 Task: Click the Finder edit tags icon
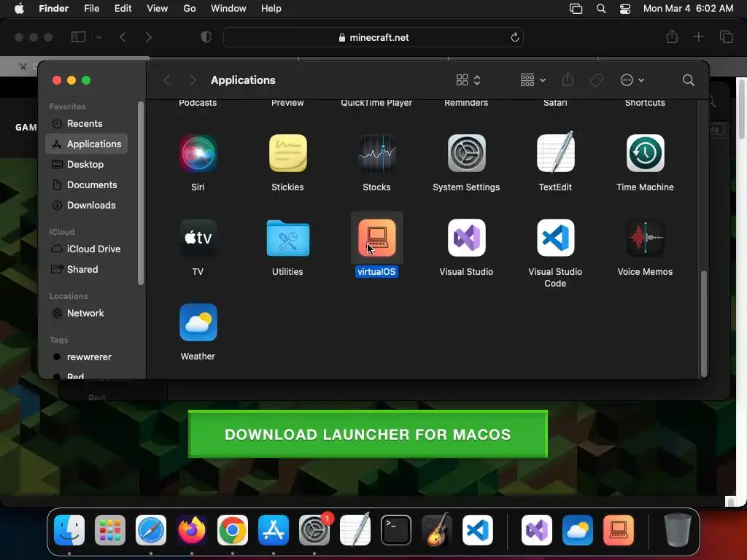coord(596,80)
